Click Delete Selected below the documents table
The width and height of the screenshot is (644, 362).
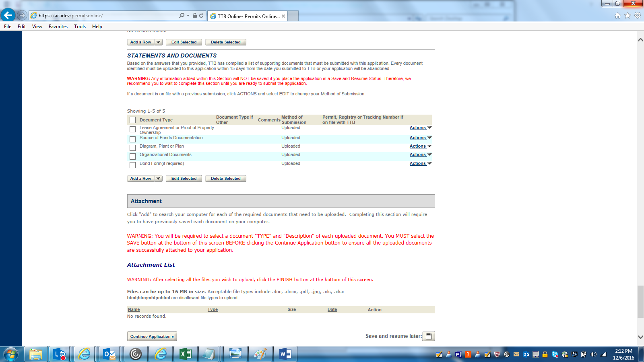(226, 179)
